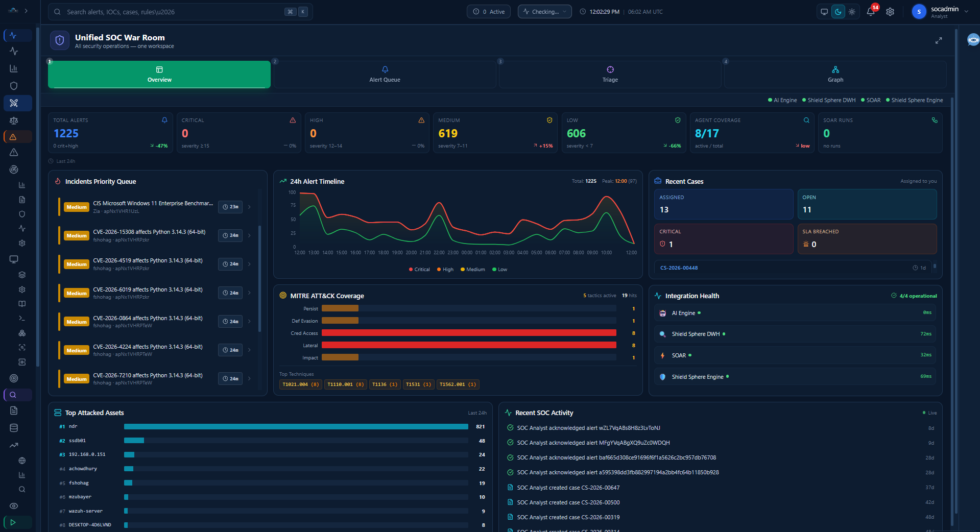Open the chatbot assistant icon
The image size is (980, 532).
pyautogui.click(x=973, y=40)
